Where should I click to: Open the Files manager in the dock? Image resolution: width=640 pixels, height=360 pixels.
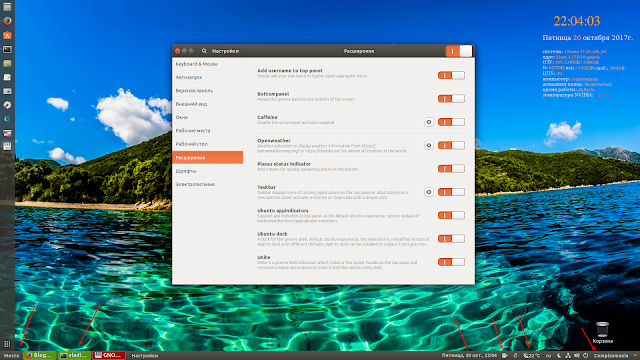(7, 7)
